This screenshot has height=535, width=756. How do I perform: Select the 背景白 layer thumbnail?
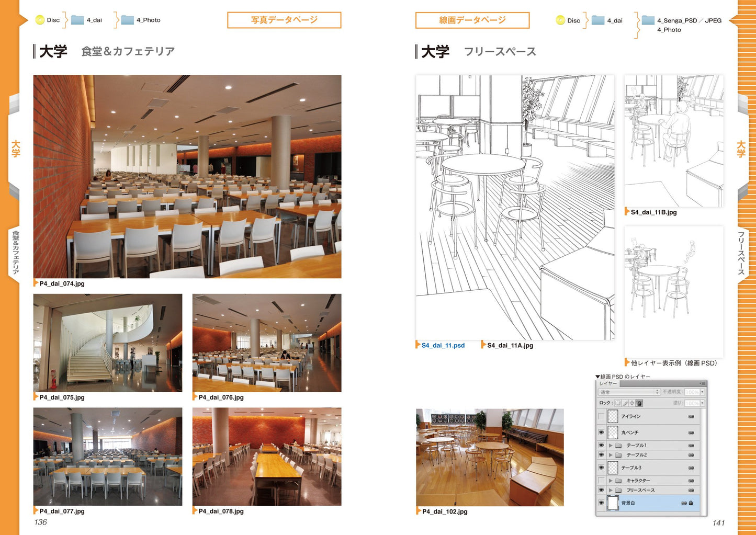[x=613, y=503]
